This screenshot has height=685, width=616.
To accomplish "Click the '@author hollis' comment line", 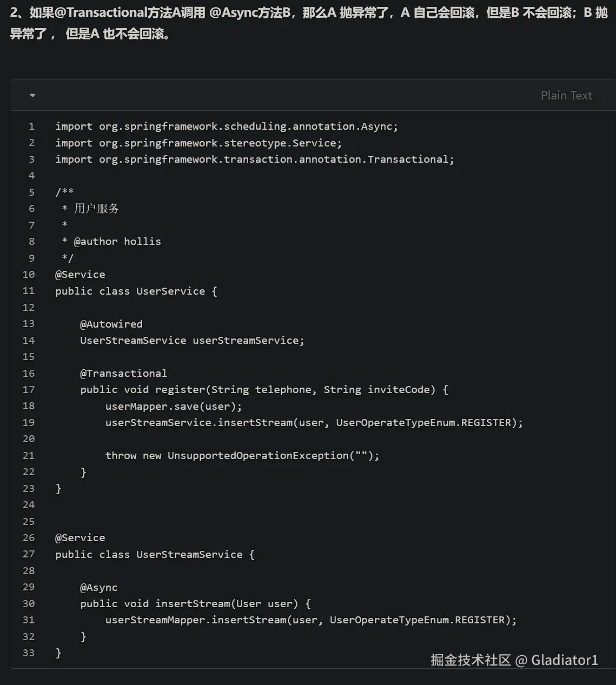I will pos(117,242).
